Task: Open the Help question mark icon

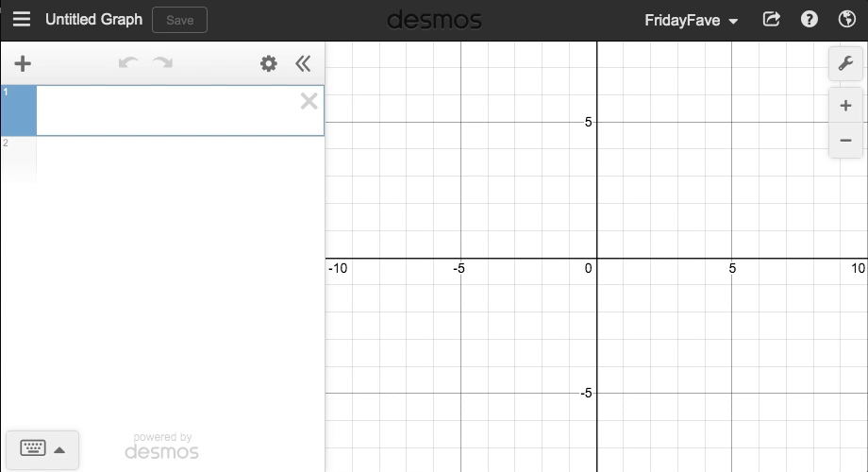Action: [x=810, y=19]
